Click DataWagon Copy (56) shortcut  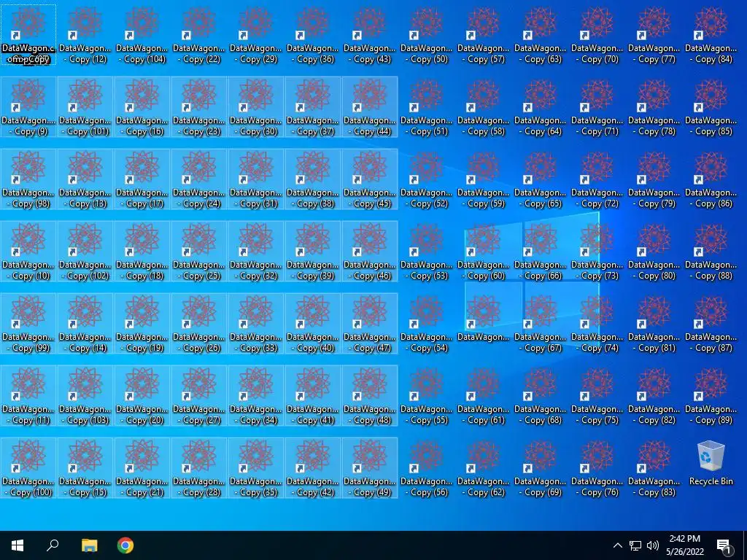[426, 467]
